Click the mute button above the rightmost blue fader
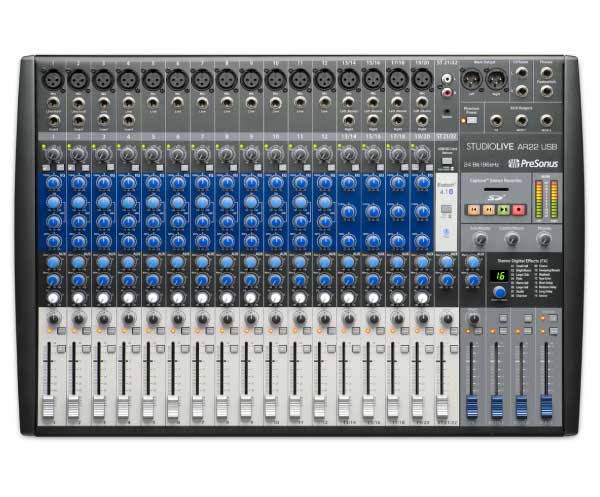Viewport: 600px width, 497px height. (x=553, y=331)
